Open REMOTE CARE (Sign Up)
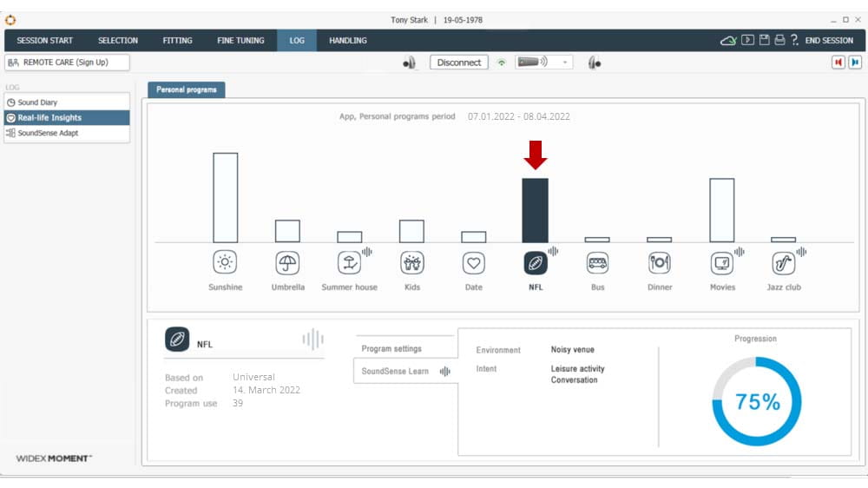 coord(67,63)
